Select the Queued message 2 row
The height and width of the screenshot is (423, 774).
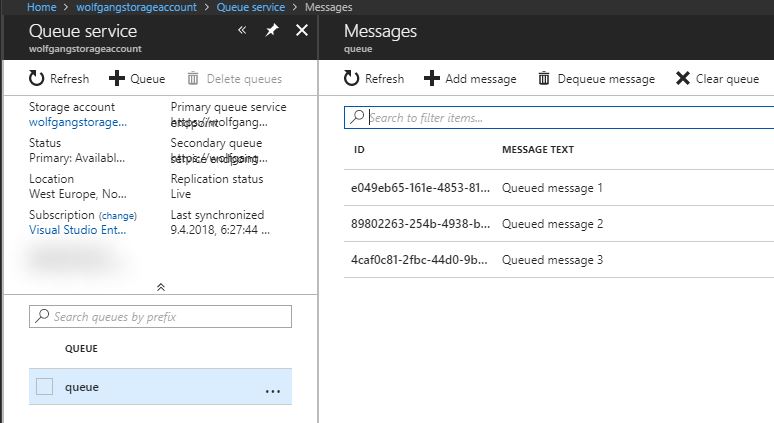click(552, 224)
